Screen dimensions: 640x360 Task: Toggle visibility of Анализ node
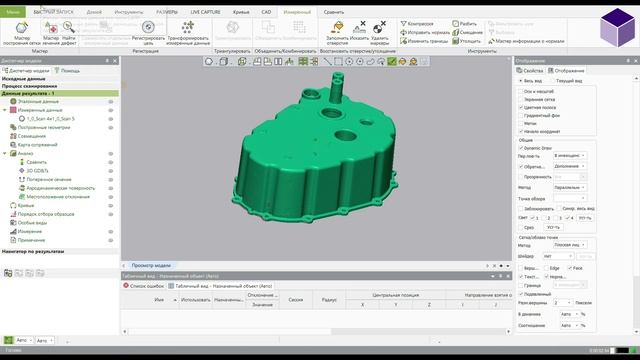coord(111,154)
